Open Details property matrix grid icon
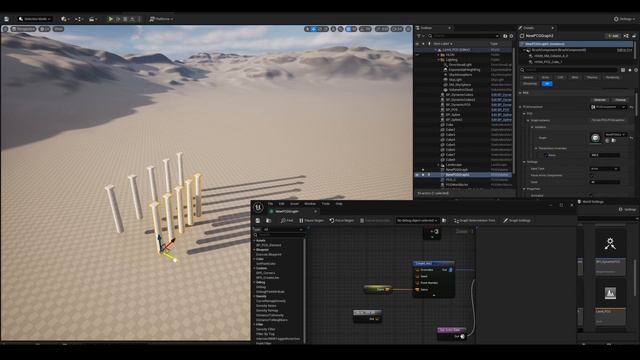The height and width of the screenshot is (360, 640). (x=623, y=70)
